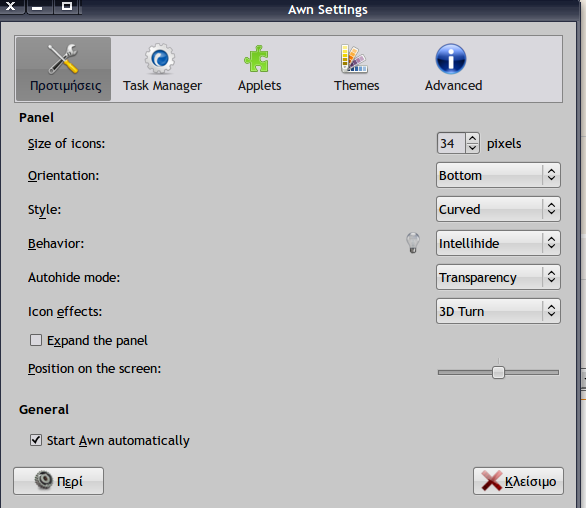Screen dimensions: 586x508
Task: Switch to the Task Manager tab
Action: point(162,69)
